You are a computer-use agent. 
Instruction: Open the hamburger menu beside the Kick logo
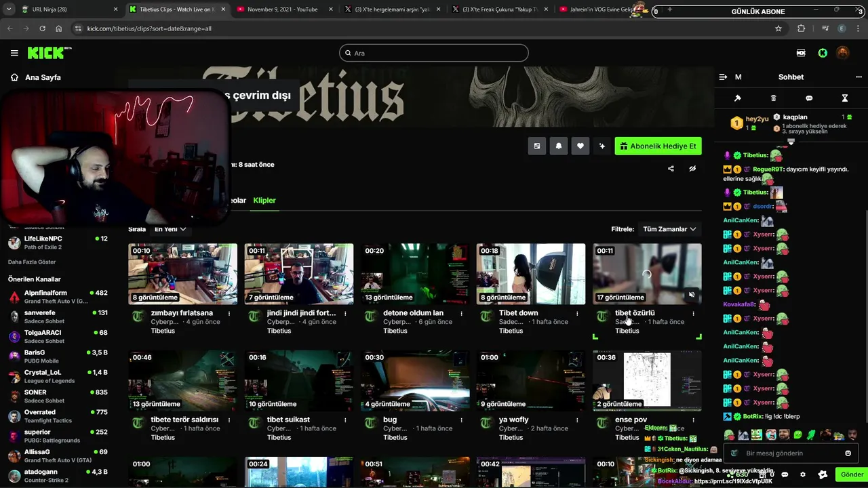[x=14, y=53]
